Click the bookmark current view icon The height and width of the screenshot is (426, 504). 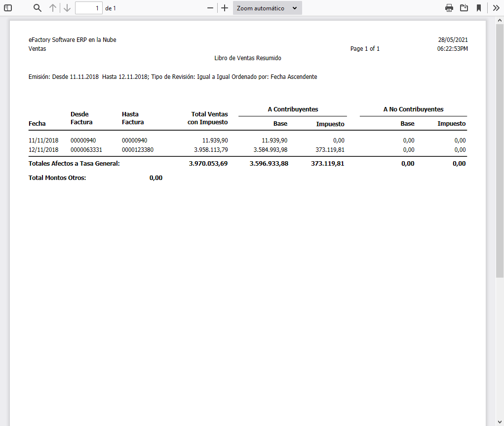(479, 8)
